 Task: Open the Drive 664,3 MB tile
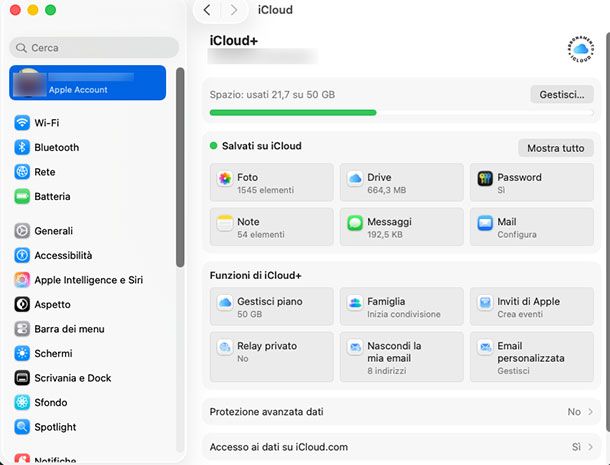coord(401,182)
